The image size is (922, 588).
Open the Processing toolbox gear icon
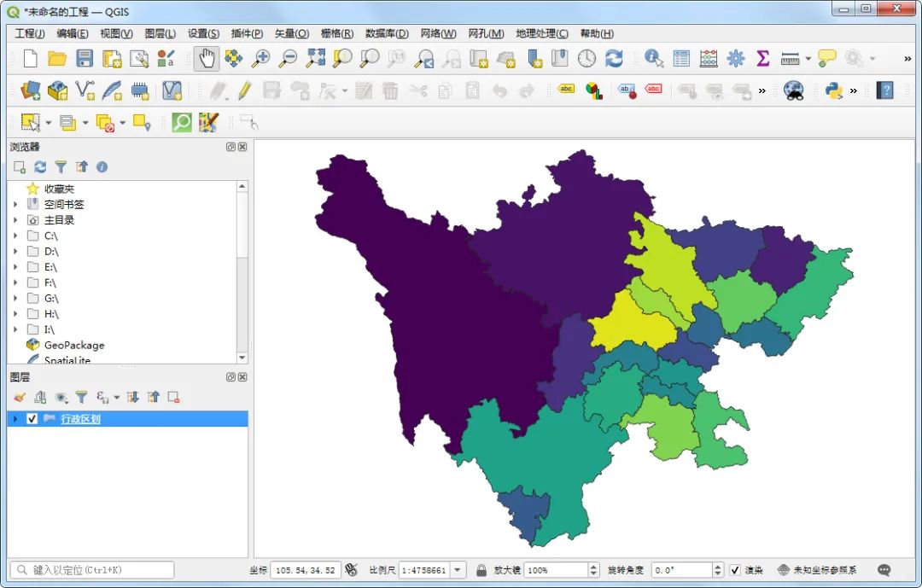(736, 58)
